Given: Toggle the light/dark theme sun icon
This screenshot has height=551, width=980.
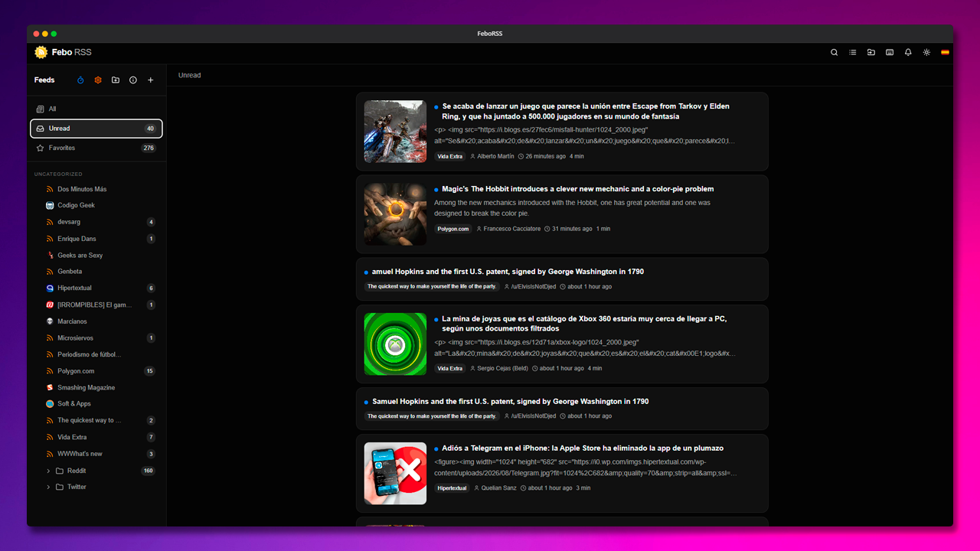Looking at the screenshot, I should pyautogui.click(x=926, y=53).
